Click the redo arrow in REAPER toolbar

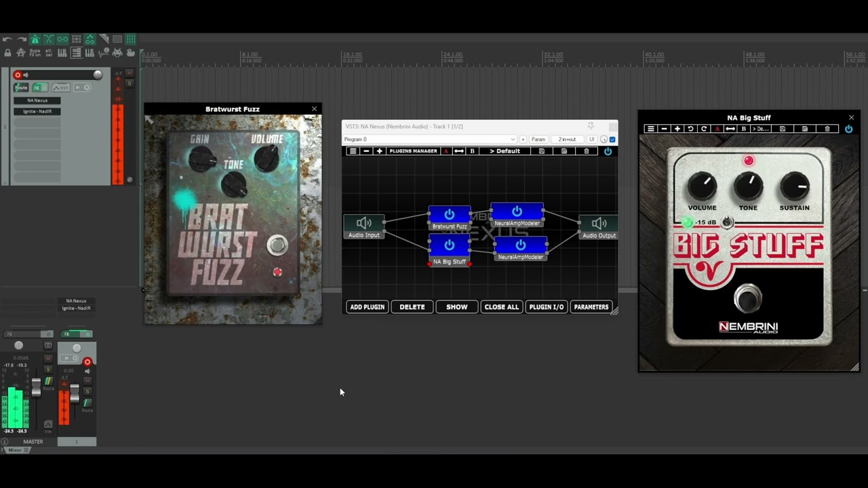click(22, 39)
